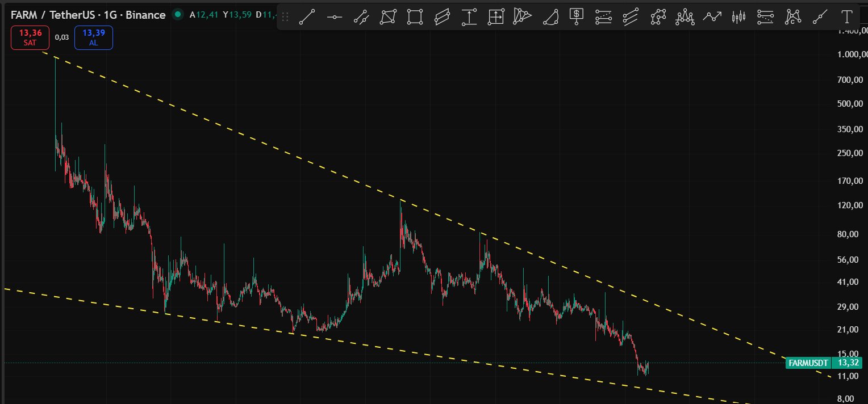Screen dimensions: 868x404
Task: Select the horizontal line tool
Action: (x=334, y=17)
